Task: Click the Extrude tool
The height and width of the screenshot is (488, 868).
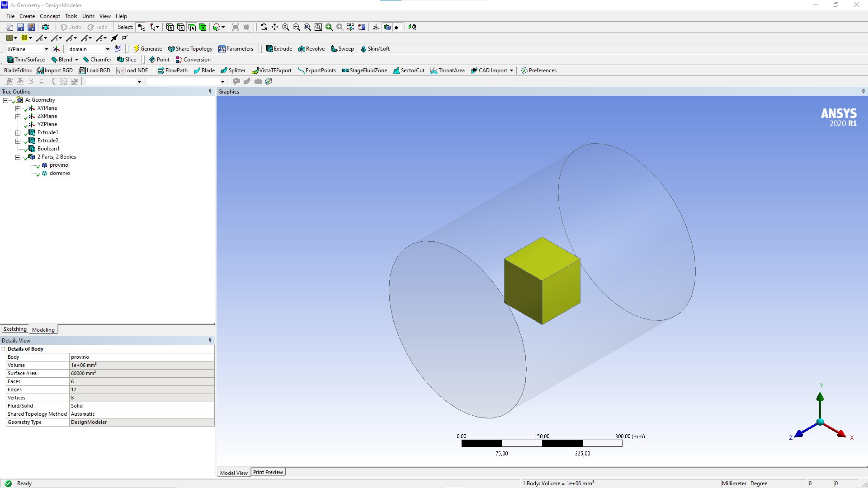Action: pos(279,49)
